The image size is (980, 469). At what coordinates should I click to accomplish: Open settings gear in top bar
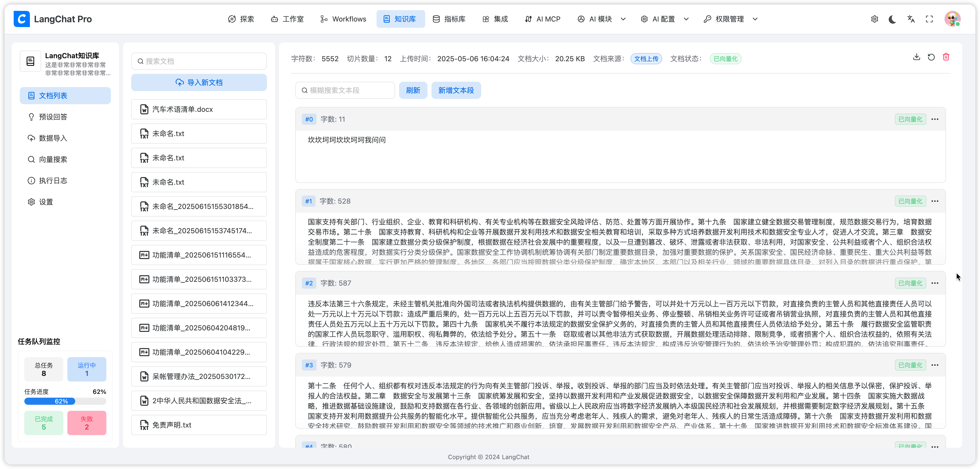tap(874, 19)
